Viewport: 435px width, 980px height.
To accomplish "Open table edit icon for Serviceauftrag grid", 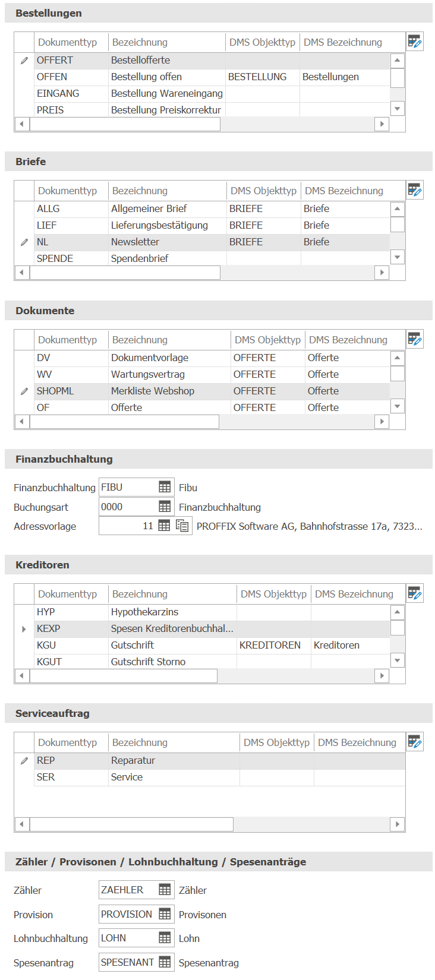I will pos(414,742).
